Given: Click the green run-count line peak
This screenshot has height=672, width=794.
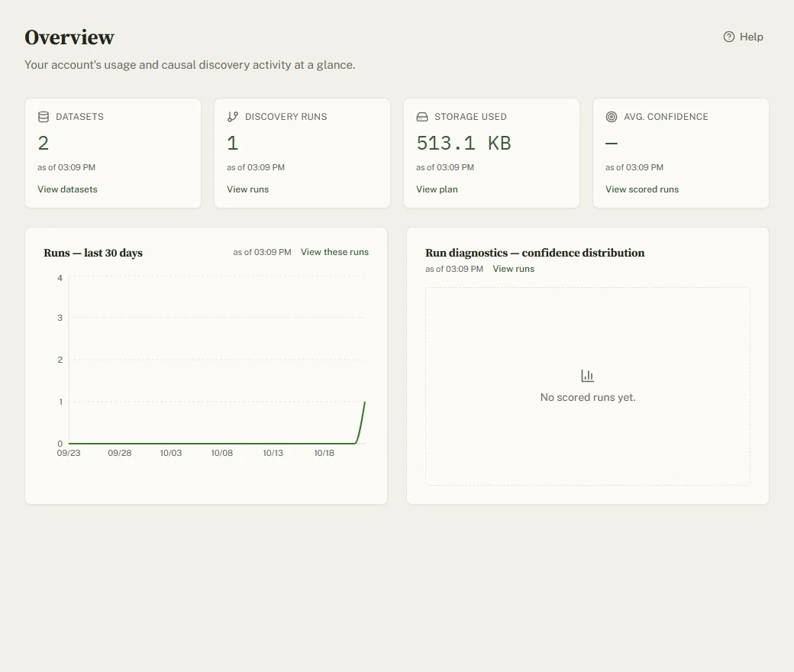Looking at the screenshot, I should pos(365,402).
